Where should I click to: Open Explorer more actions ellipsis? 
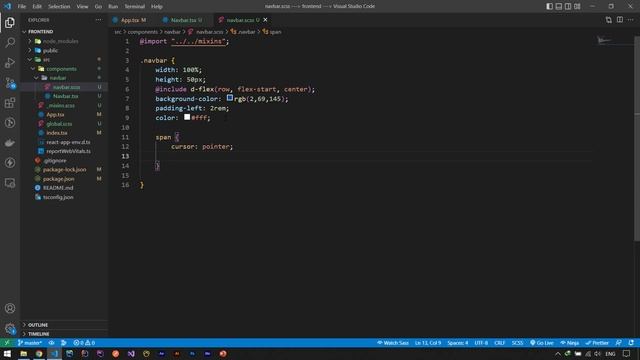coord(99,20)
